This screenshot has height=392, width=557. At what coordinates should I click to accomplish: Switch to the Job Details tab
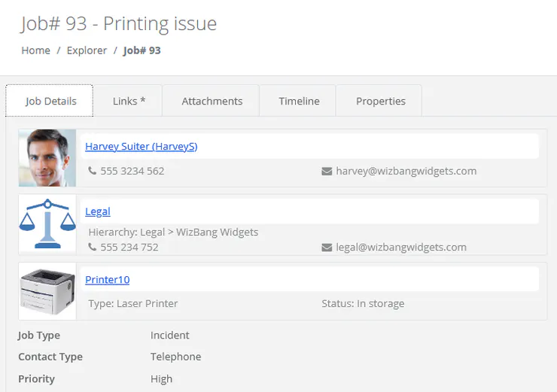(x=50, y=101)
